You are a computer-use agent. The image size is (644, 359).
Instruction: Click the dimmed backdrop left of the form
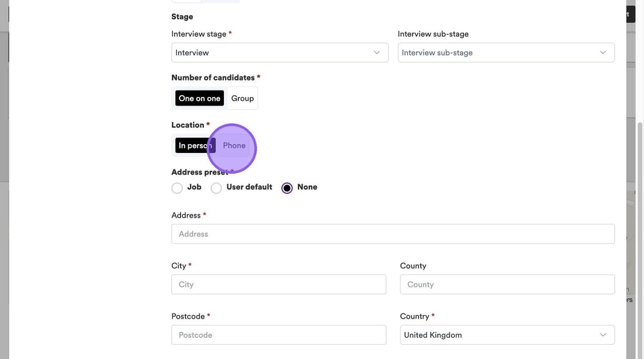(4, 233)
